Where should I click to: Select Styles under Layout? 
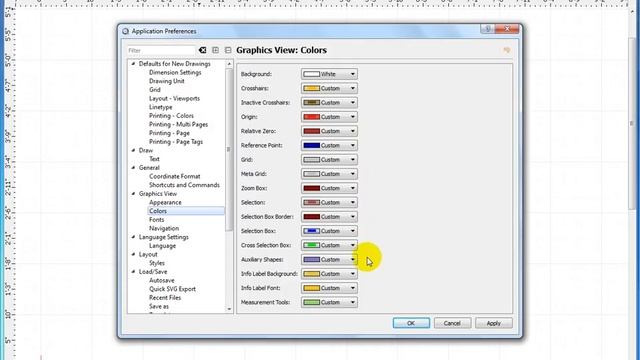point(157,263)
